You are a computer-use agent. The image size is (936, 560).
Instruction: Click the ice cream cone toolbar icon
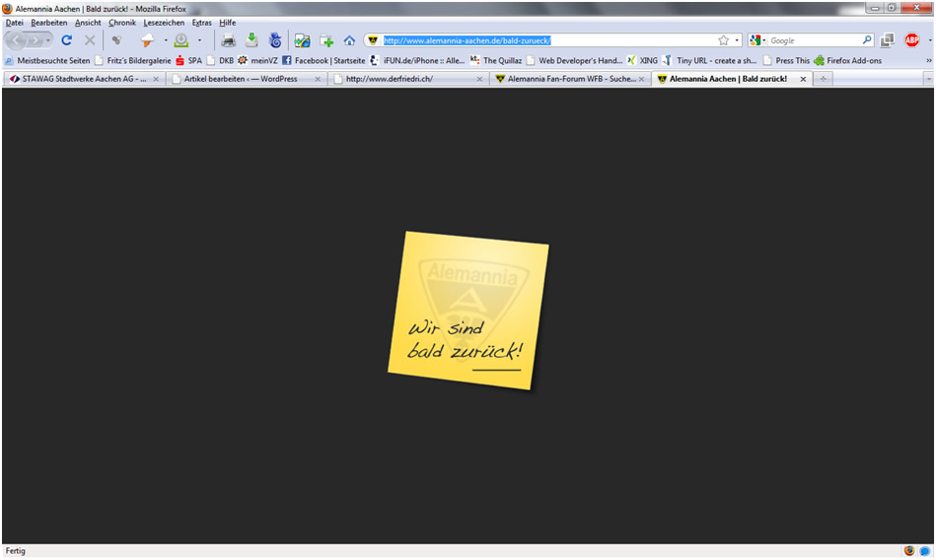pos(147,40)
